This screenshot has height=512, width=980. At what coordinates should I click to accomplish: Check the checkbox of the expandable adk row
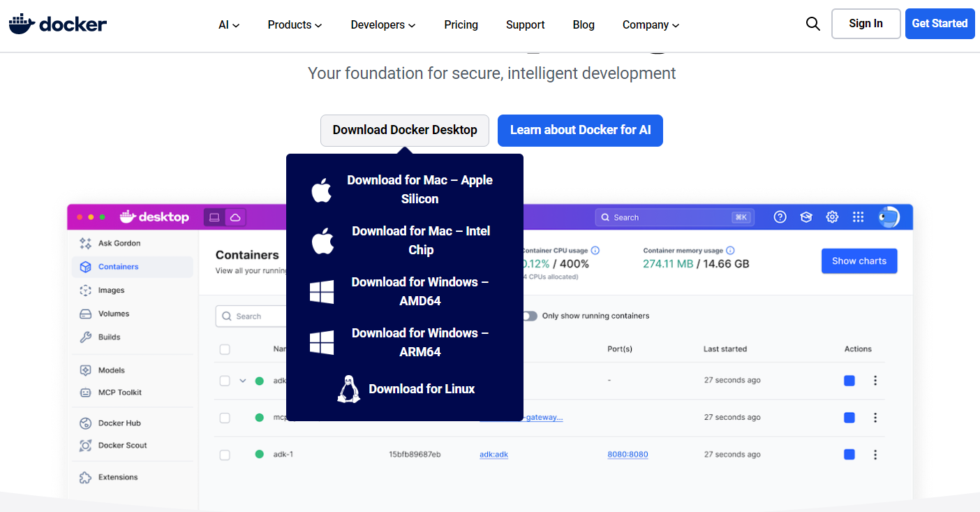click(225, 381)
